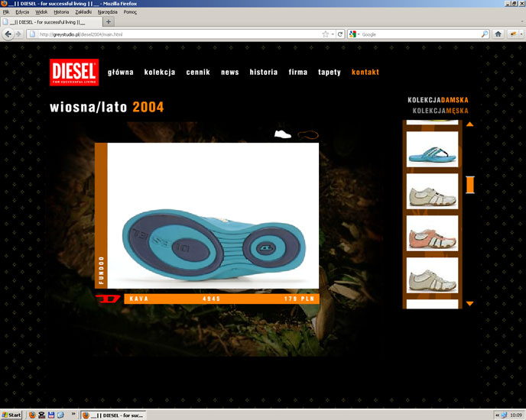The image size is (526, 420).
Task: Open the cennik price list
Action: pyautogui.click(x=198, y=72)
